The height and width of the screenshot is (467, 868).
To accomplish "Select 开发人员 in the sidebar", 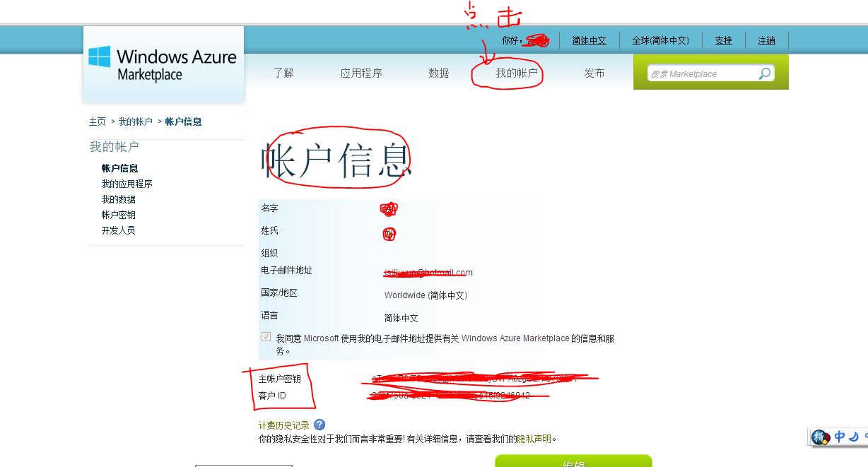I will [x=118, y=230].
